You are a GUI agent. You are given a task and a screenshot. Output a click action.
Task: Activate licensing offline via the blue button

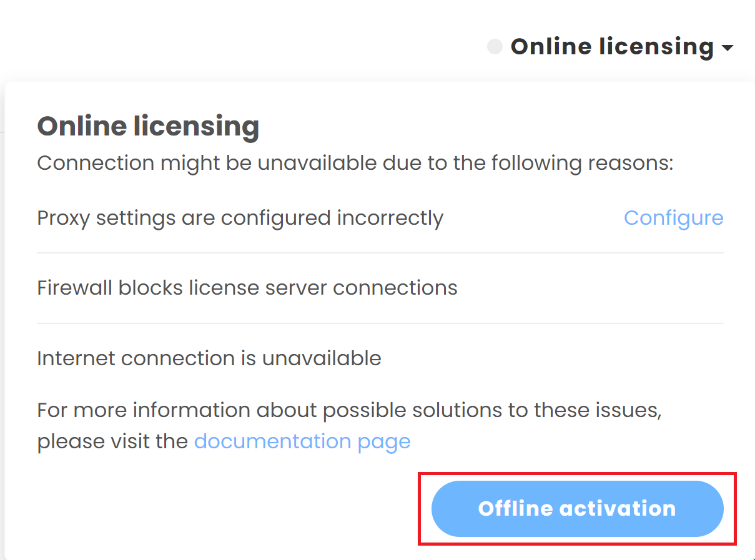577,508
